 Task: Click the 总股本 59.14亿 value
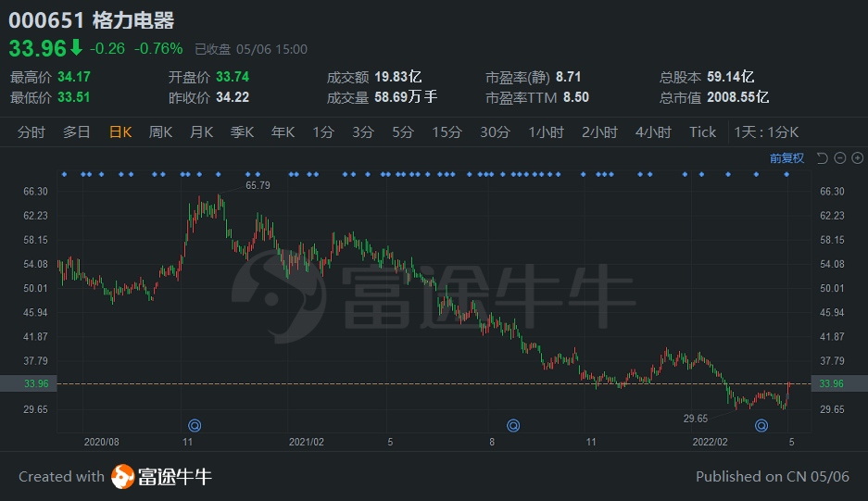tap(731, 77)
